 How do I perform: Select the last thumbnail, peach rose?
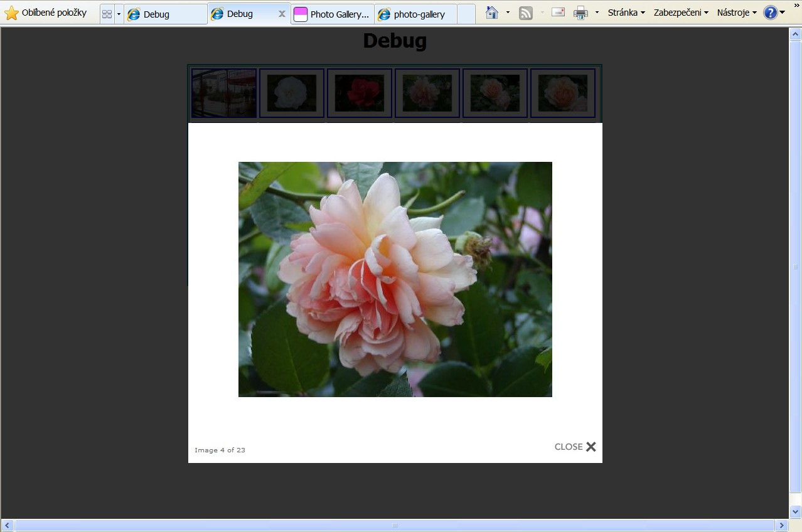click(x=563, y=93)
